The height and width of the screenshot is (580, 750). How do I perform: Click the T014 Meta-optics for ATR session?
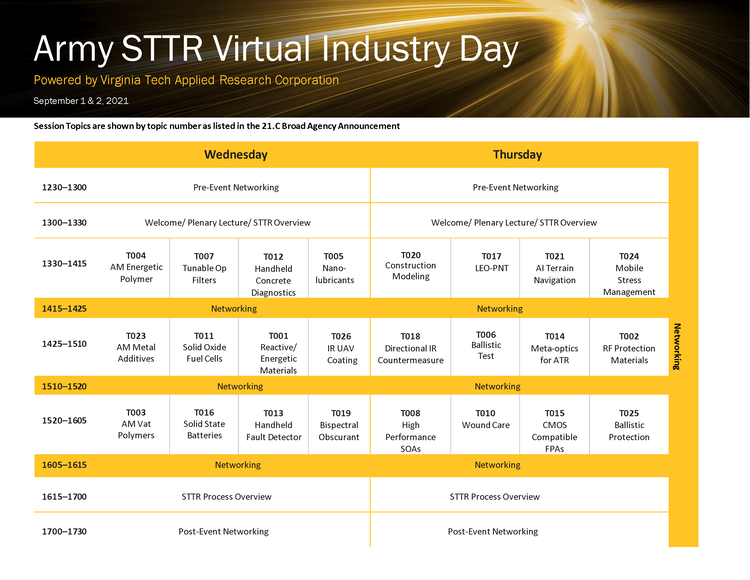coord(554,348)
